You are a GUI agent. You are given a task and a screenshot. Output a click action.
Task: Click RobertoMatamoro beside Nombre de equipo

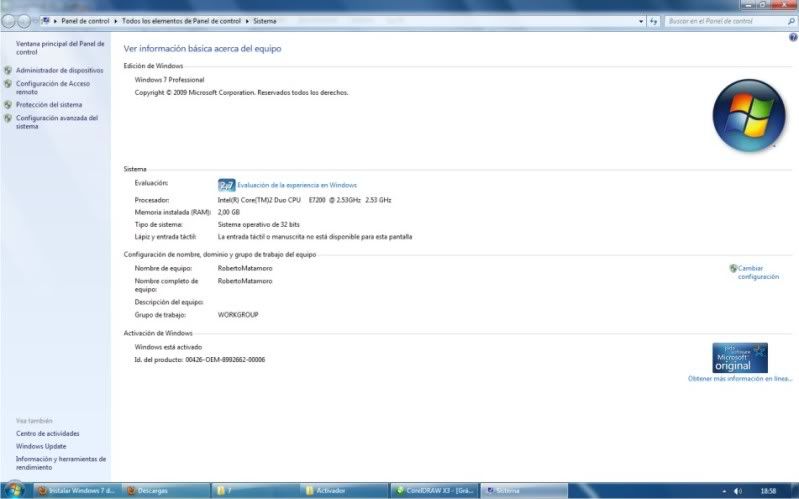click(245, 268)
